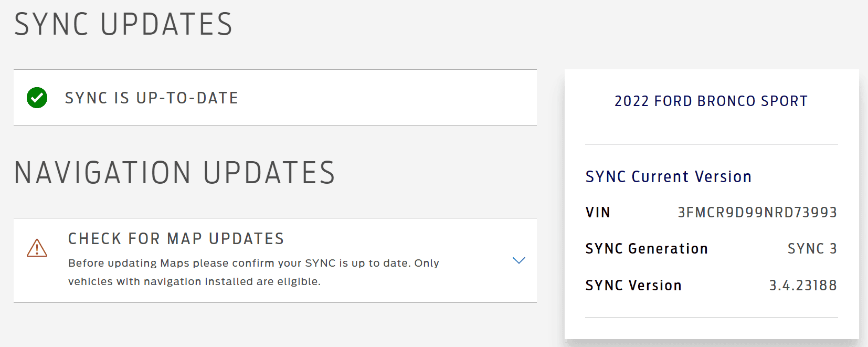The height and width of the screenshot is (347, 868).
Task: Select the 2022 FORD BRONCO SPORT heading
Action: click(711, 101)
